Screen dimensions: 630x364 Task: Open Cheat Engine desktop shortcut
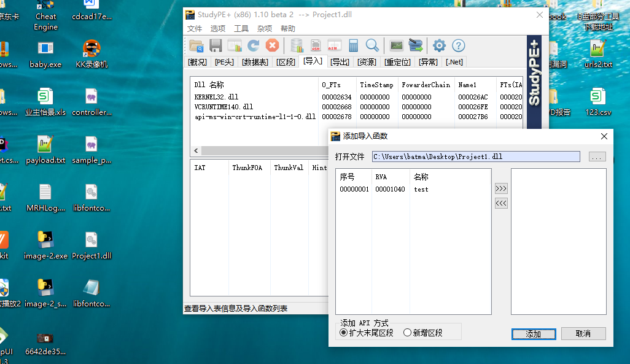coord(46,16)
